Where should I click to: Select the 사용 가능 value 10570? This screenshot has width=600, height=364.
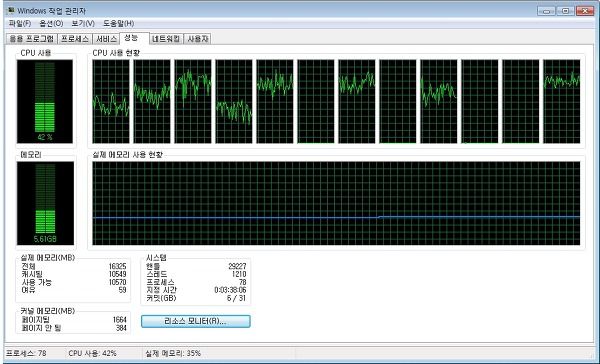[117, 282]
